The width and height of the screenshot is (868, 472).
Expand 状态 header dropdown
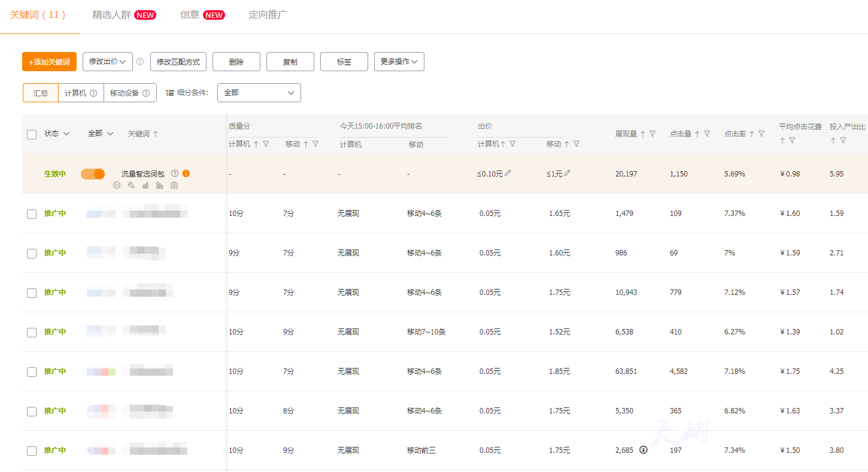click(57, 134)
